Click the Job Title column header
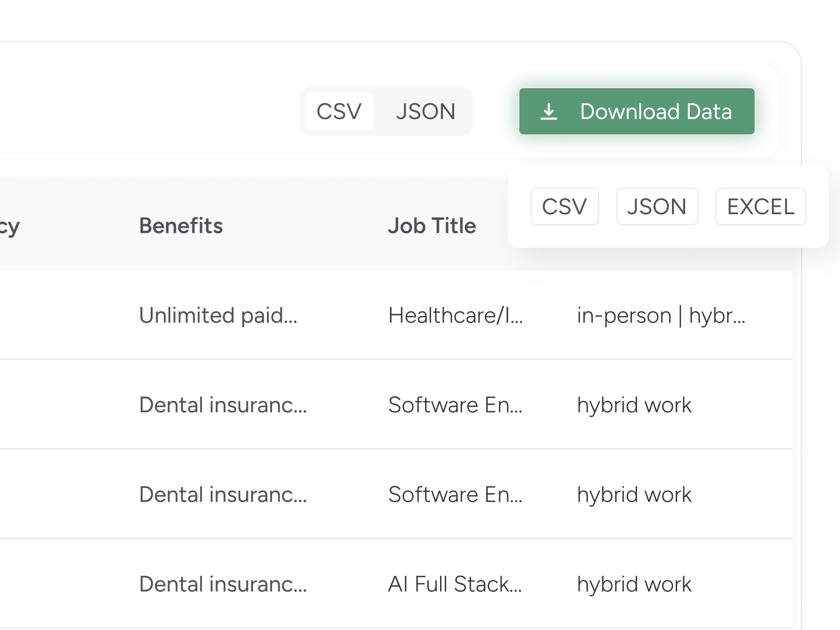The height and width of the screenshot is (630, 840). (432, 226)
